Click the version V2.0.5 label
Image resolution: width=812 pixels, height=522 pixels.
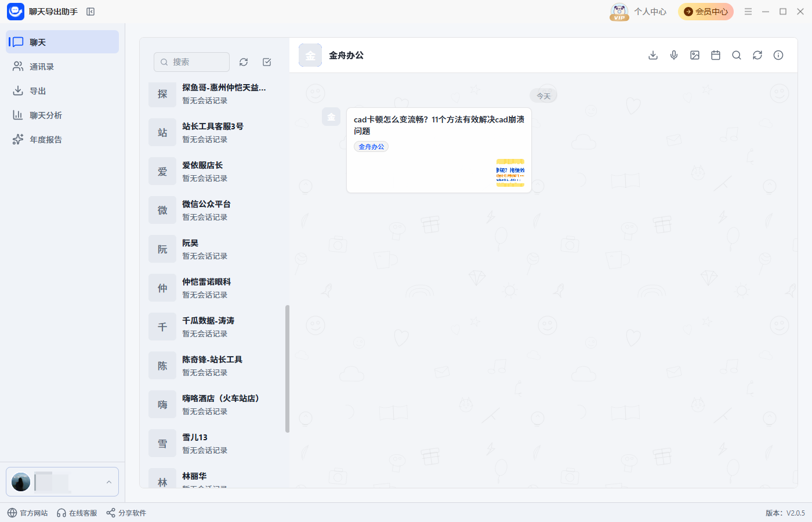(x=785, y=513)
